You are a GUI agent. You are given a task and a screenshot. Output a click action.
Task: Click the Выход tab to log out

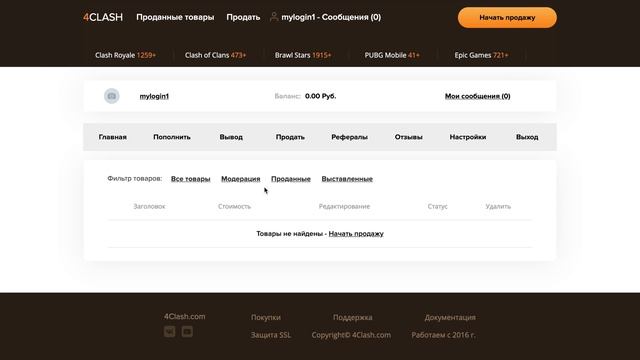pos(527,137)
